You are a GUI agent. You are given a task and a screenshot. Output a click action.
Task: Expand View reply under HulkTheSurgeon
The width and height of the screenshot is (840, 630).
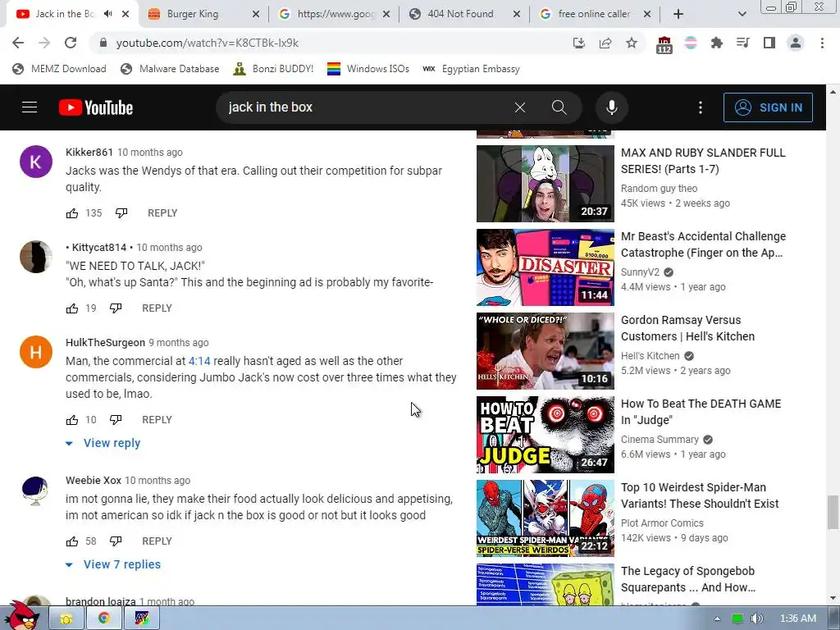point(103,443)
